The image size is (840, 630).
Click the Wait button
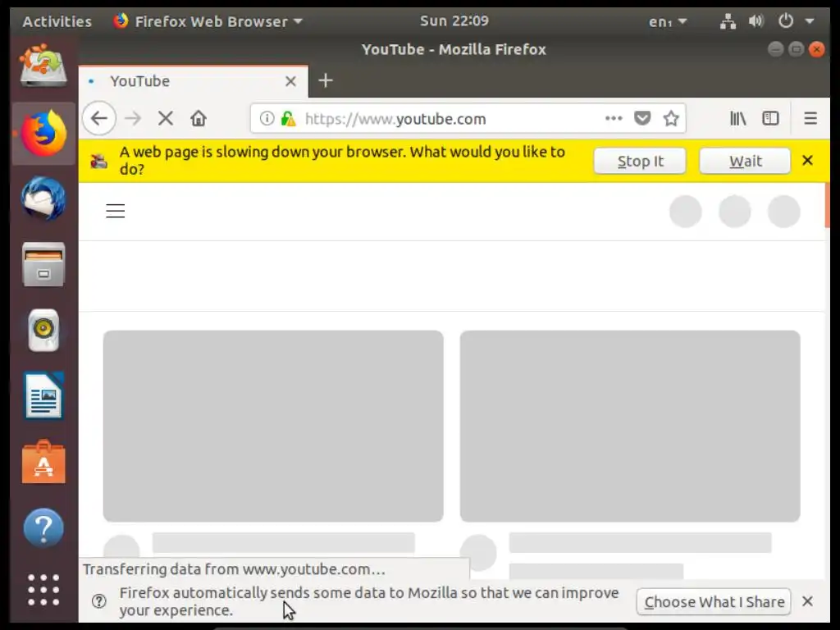[x=745, y=162]
